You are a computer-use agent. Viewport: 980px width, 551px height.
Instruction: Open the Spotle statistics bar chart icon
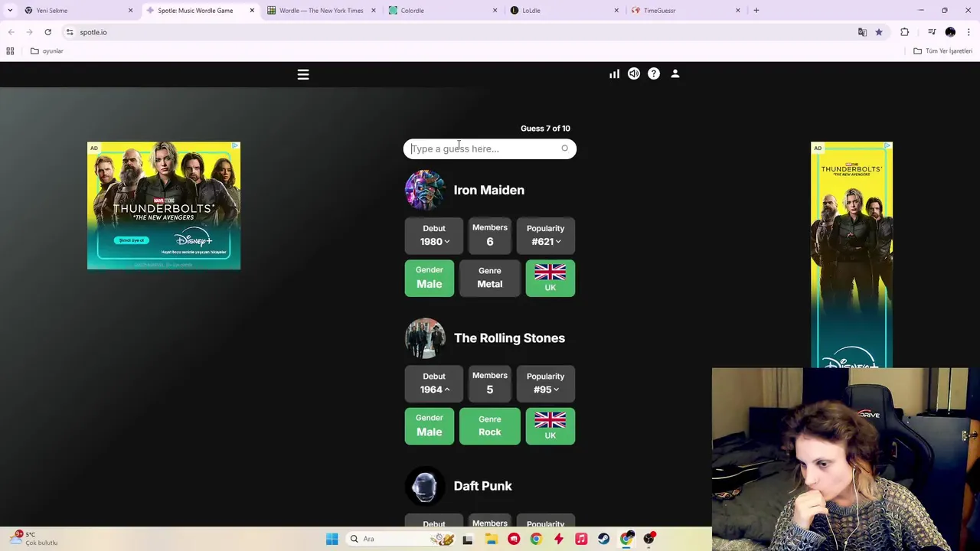(x=614, y=73)
